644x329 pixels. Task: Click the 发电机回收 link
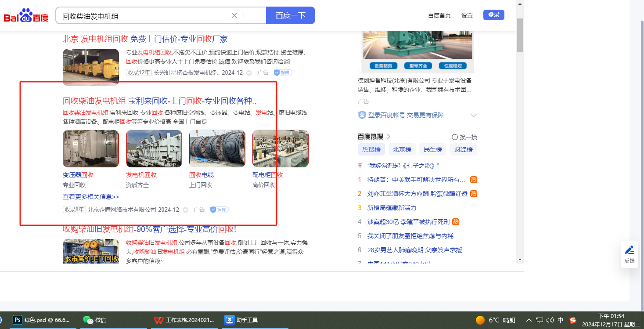141,175
